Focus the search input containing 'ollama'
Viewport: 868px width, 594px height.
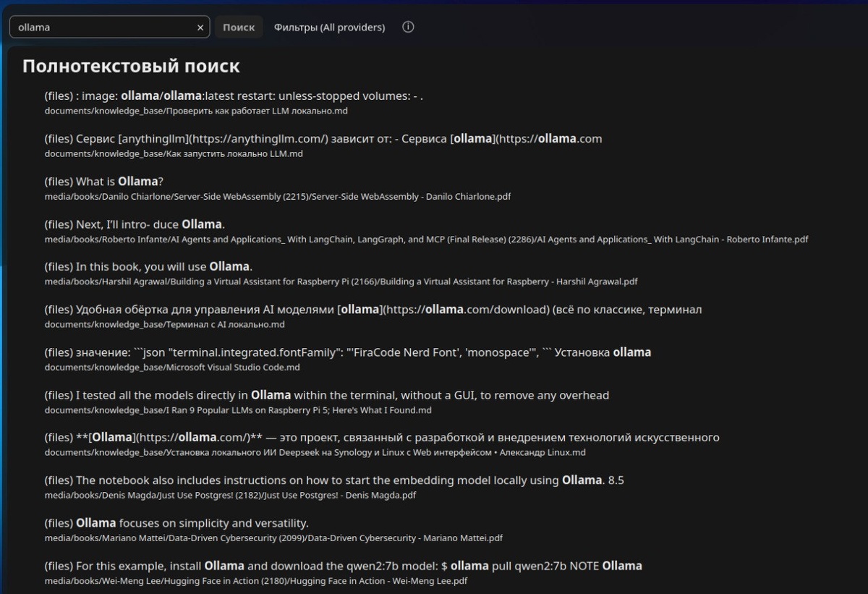click(109, 27)
